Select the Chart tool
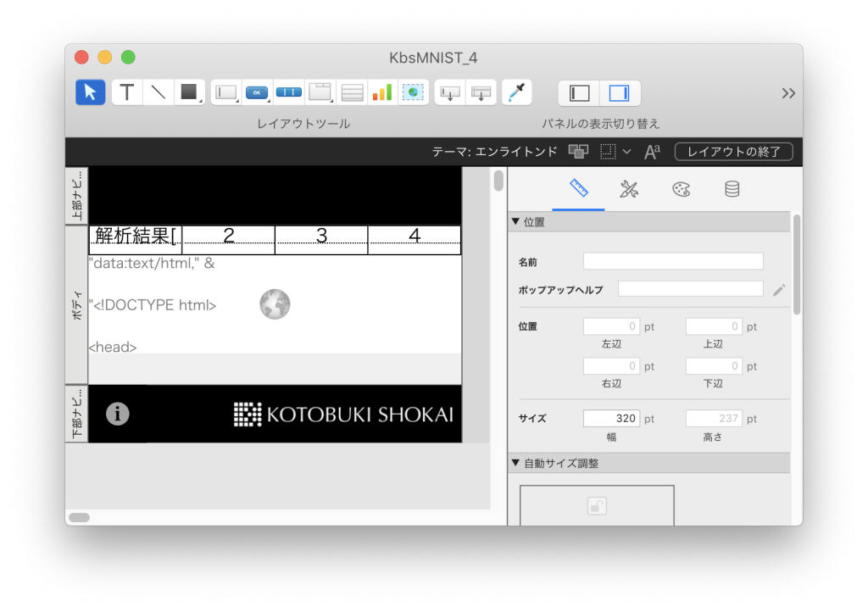The image size is (868, 612). tap(382, 92)
